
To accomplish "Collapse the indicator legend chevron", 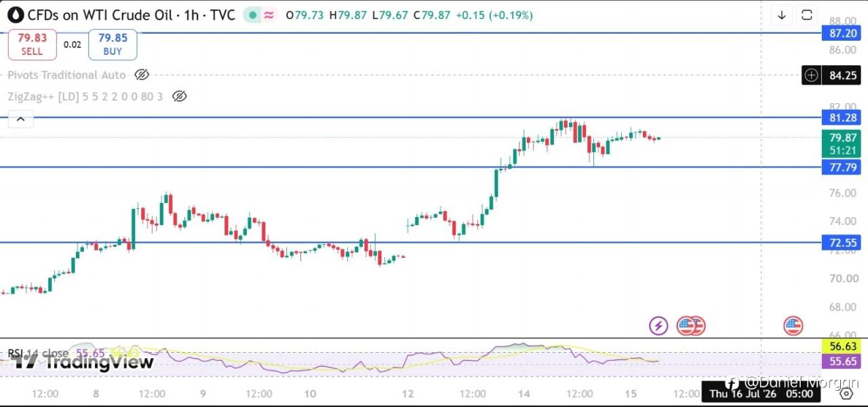I will point(20,120).
